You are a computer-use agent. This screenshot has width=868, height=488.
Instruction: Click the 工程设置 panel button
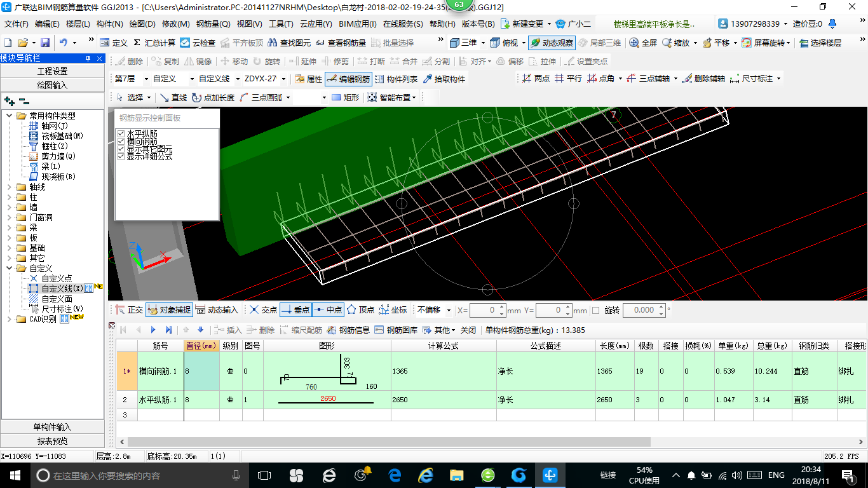click(x=52, y=71)
